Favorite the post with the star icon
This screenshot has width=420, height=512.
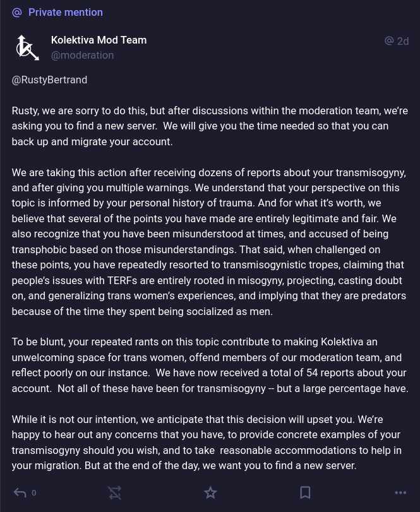(210, 492)
